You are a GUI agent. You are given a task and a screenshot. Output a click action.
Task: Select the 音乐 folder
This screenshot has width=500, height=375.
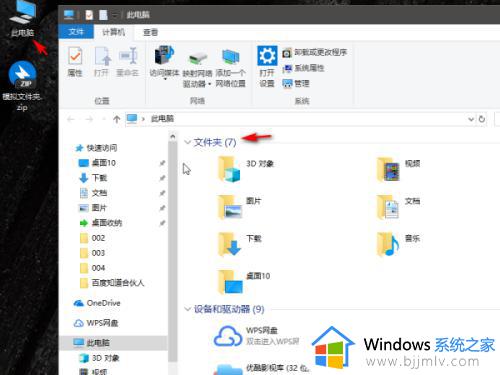(x=398, y=244)
